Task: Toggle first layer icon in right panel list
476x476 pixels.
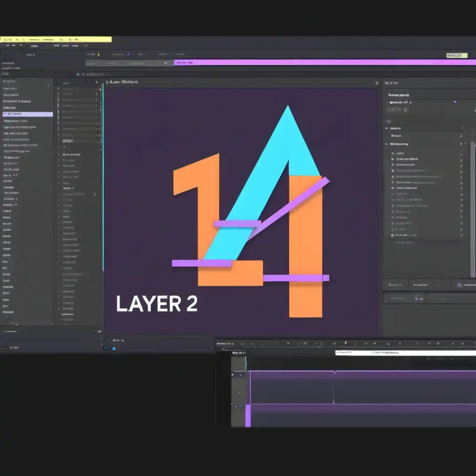Action: click(x=393, y=153)
